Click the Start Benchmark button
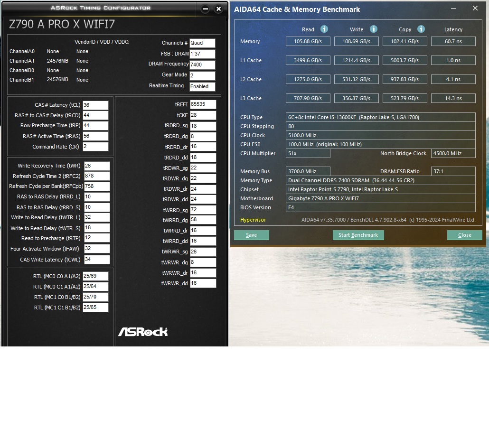Viewport: 489px width, 448px height. (x=358, y=235)
